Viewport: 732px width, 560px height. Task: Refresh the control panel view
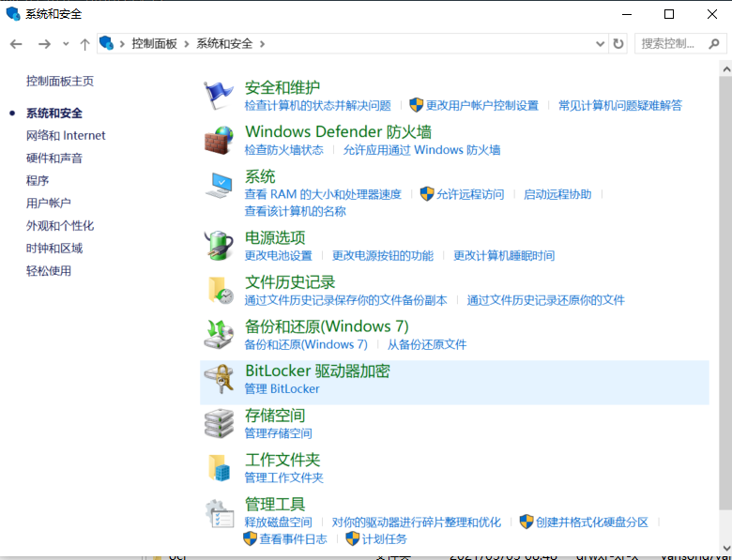tap(618, 44)
